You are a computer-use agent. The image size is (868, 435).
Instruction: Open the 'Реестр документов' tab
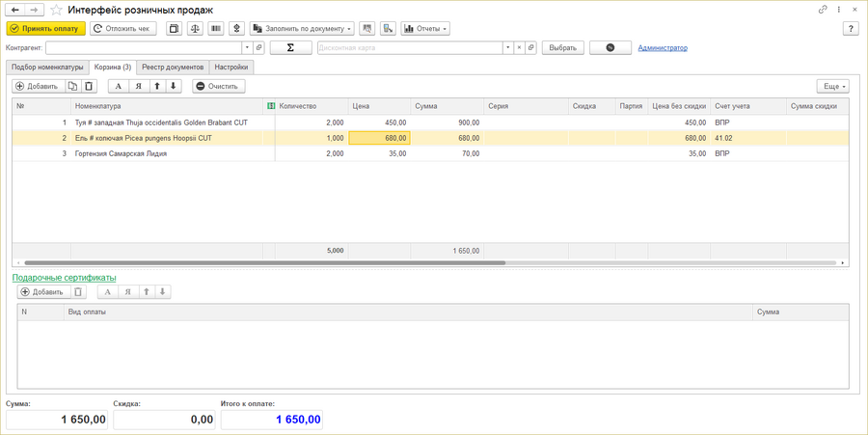(173, 68)
